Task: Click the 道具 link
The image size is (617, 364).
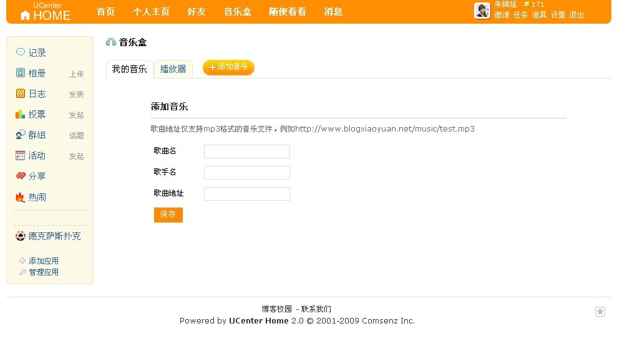Action: (539, 15)
